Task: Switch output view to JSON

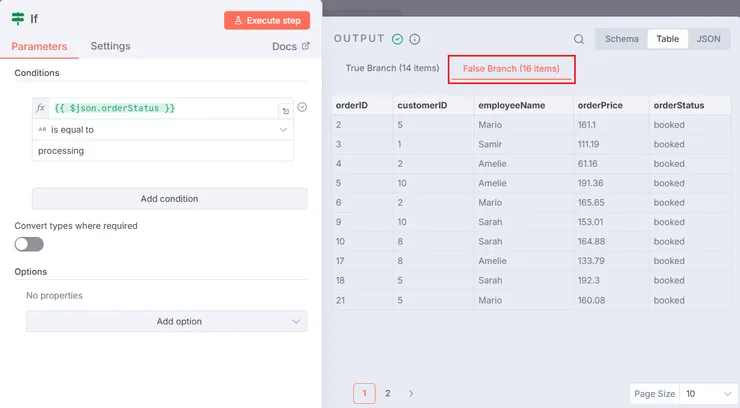Action: point(707,39)
